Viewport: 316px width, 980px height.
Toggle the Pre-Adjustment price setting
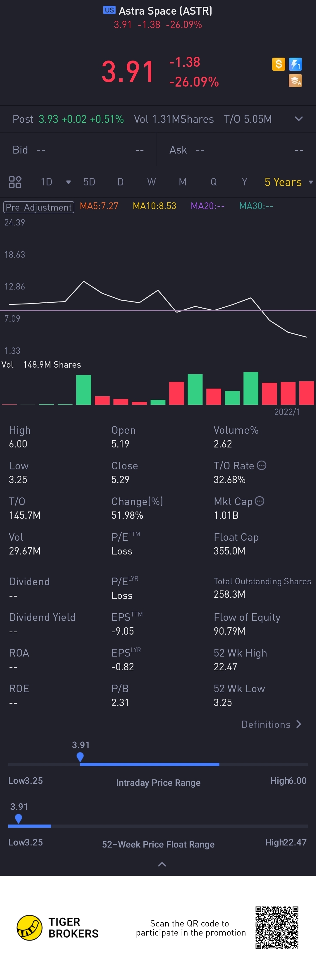(39, 207)
